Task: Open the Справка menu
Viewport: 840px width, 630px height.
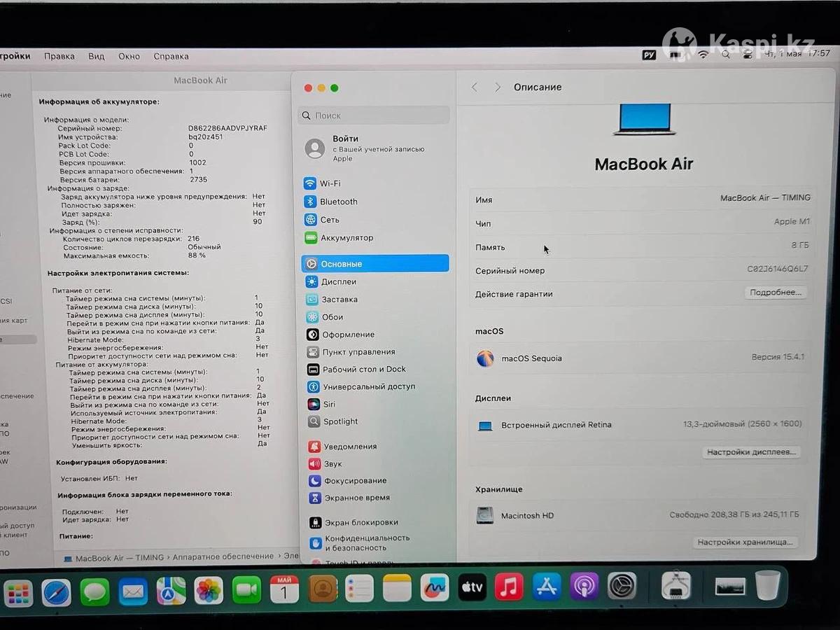Action: (171, 56)
